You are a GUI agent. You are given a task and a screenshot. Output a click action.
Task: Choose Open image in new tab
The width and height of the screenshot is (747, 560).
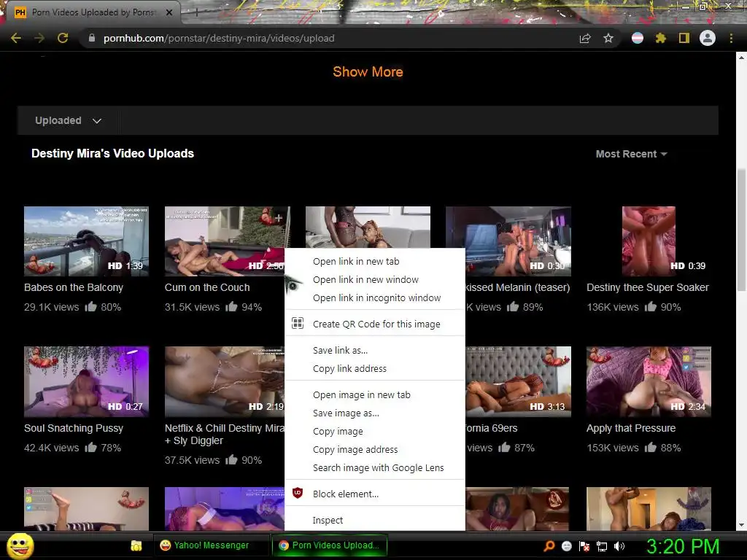[x=375, y=394]
